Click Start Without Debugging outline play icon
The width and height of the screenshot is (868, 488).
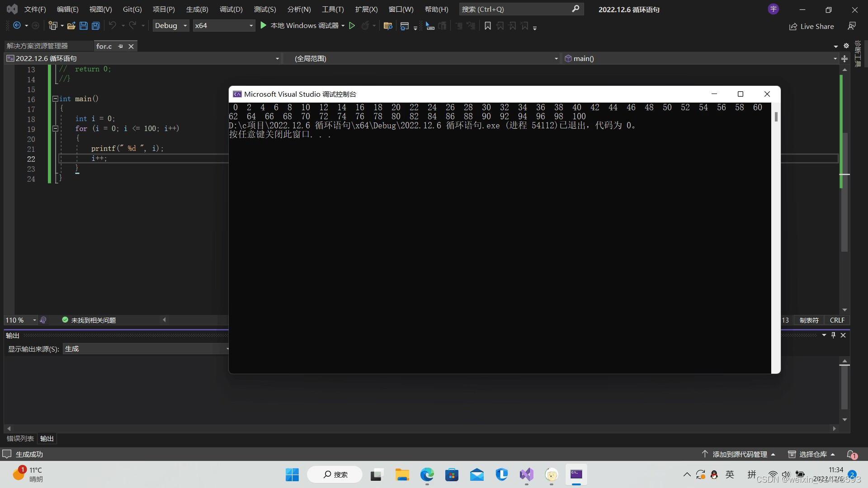352,26
